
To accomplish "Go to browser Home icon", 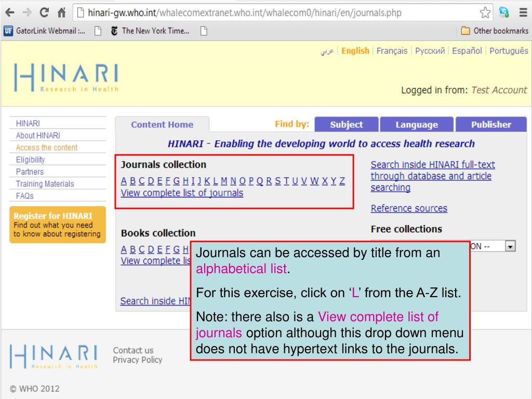I will pos(61,13).
